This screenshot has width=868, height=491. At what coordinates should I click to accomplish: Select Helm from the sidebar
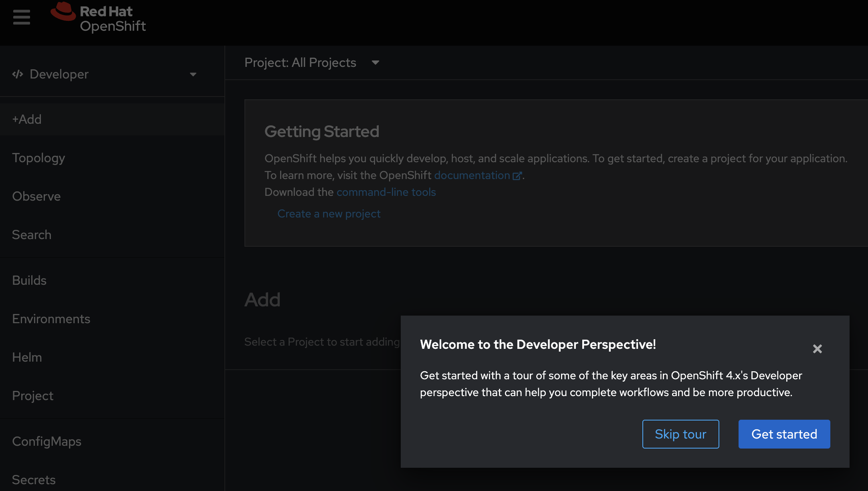27,357
